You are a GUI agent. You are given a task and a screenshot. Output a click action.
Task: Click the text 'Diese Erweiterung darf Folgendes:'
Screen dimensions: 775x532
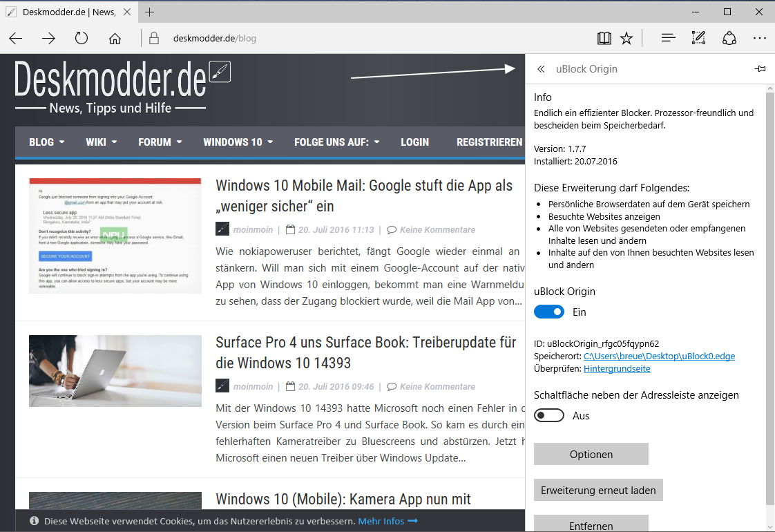click(x=611, y=188)
